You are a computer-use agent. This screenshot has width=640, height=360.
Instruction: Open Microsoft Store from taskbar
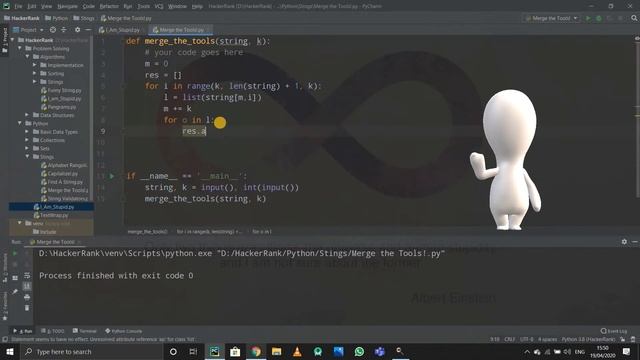pos(235,351)
